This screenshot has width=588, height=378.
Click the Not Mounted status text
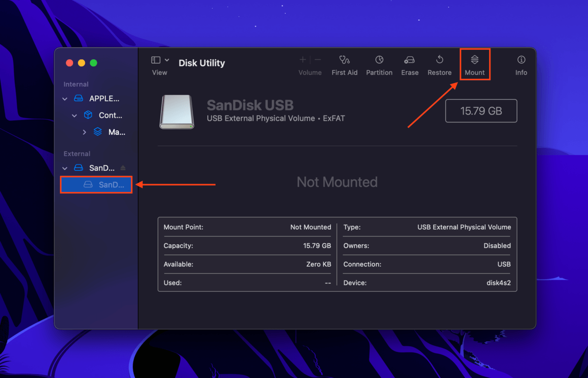[x=337, y=182]
